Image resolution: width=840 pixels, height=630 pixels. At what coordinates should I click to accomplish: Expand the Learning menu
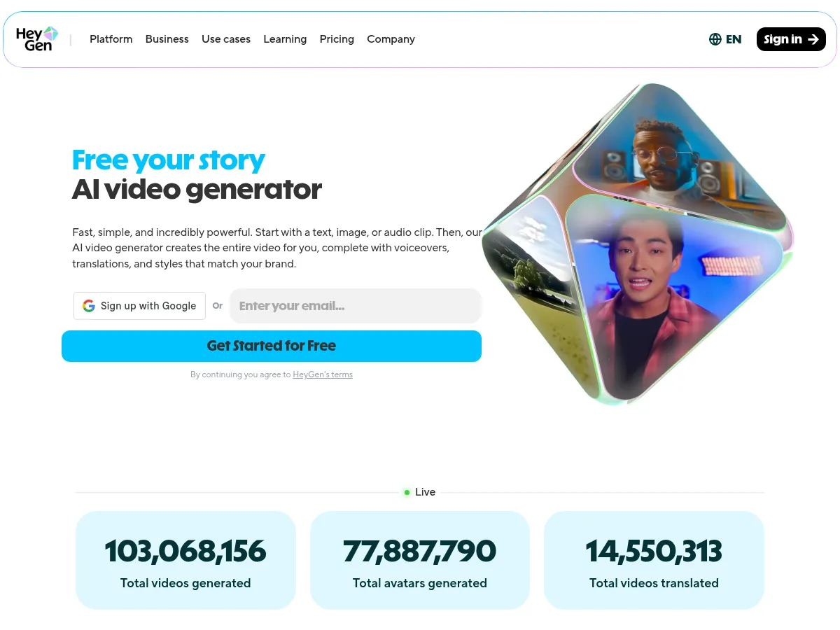pos(285,39)
